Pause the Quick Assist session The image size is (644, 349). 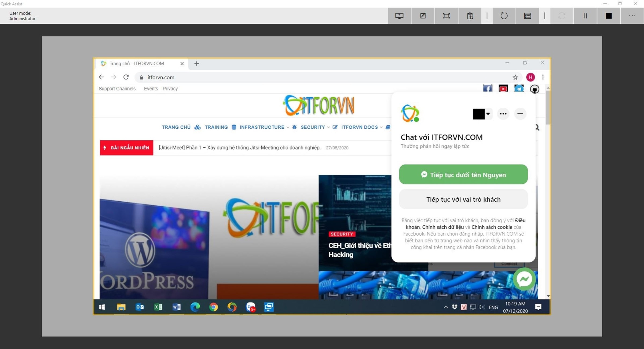click(x=585, y=16)
